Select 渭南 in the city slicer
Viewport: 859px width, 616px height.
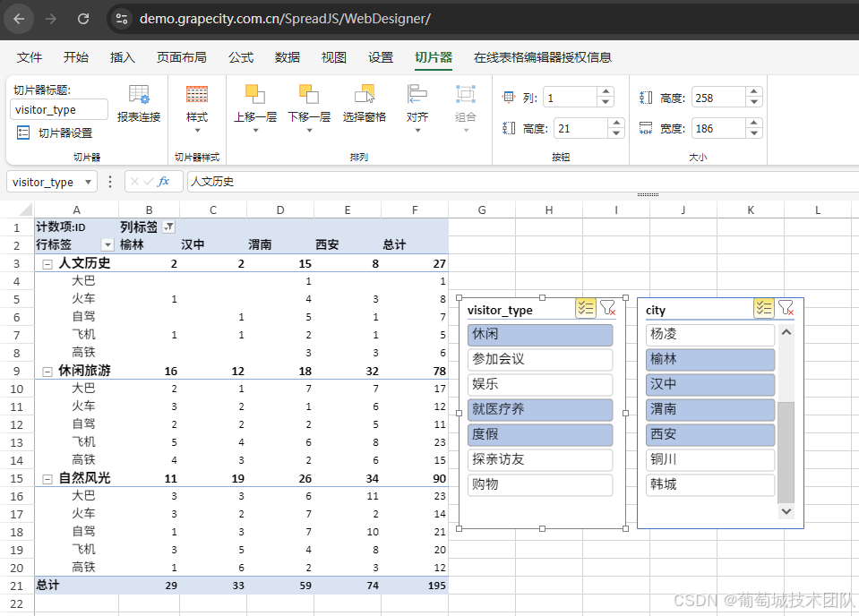(x=710, y=409)
